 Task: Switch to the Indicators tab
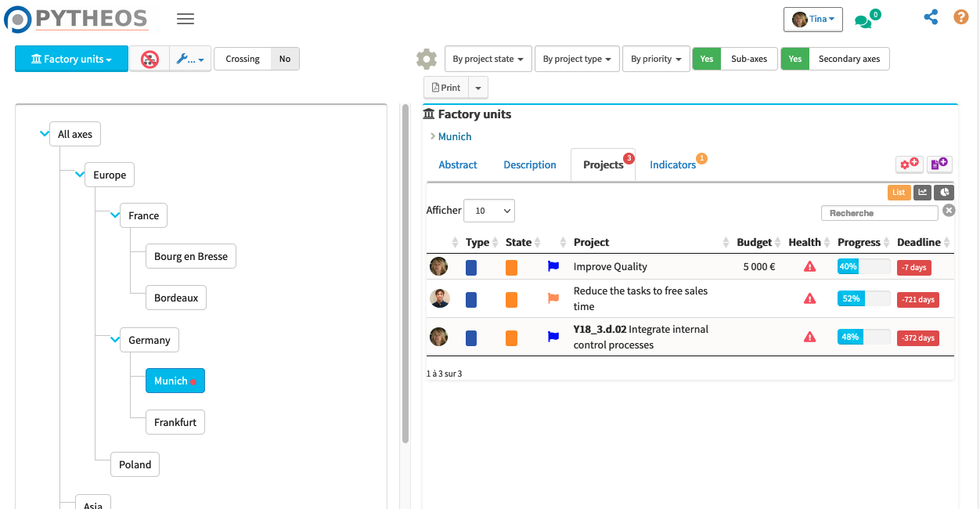pos(672,164)
